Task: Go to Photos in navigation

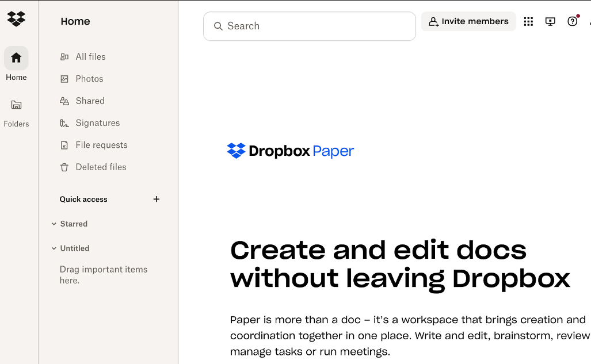Action: click(x=89, y=79)
